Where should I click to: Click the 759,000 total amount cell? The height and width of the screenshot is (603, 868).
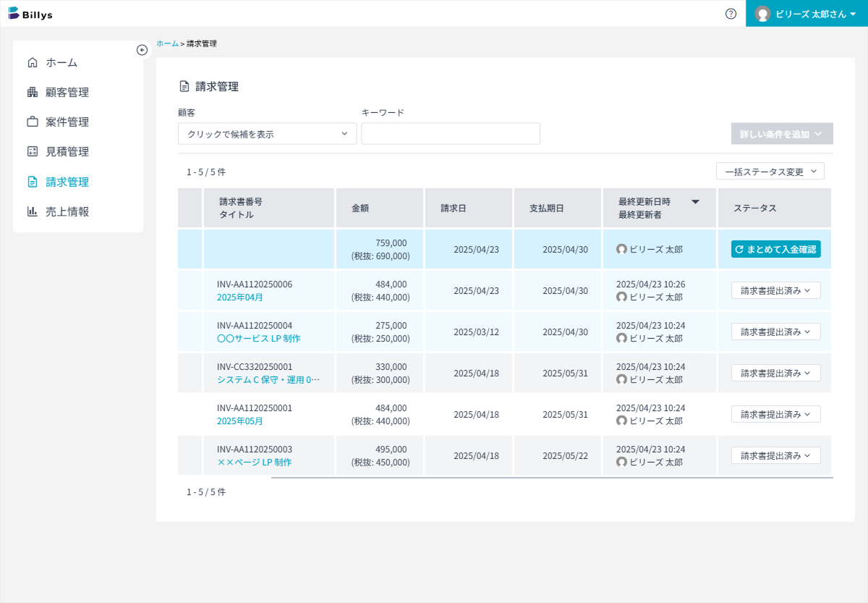pos(380,250)
